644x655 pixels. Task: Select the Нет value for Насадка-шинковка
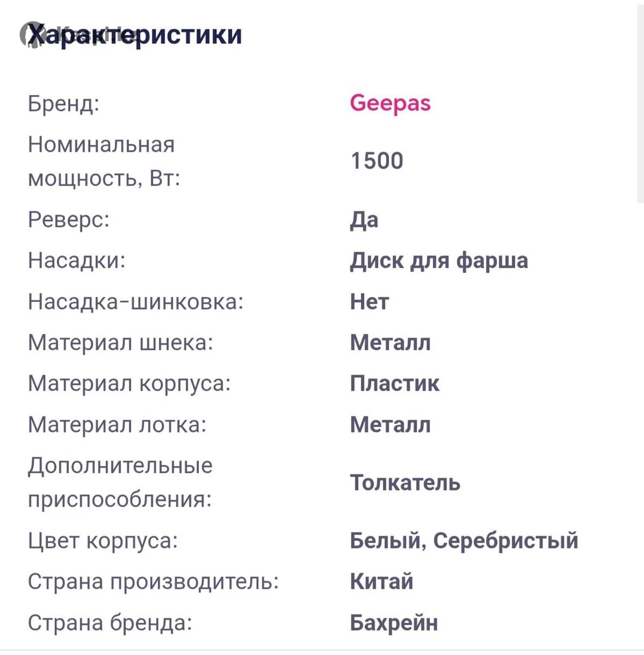click(369, 301)
